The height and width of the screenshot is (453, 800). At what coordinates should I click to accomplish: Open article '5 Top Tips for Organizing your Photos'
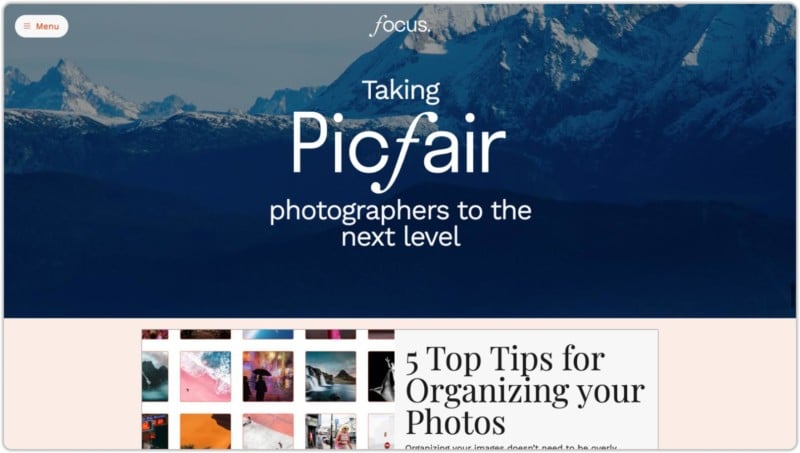click(x=525, y=390)
